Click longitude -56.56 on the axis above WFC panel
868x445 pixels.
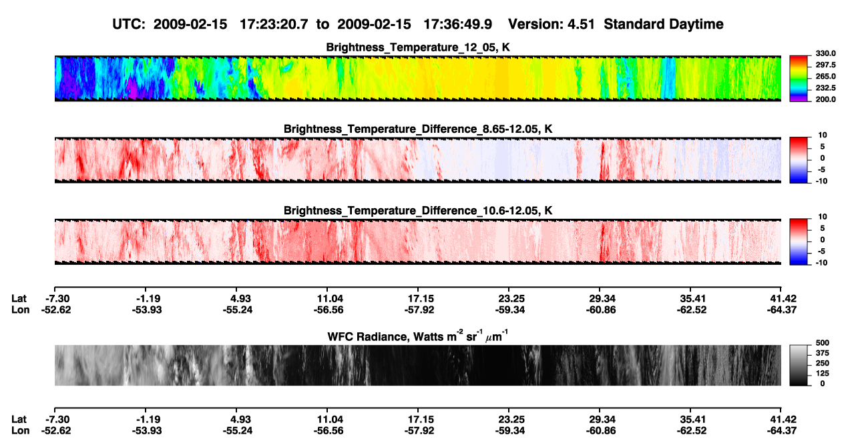pyautogui.click(x=328, y=310)
